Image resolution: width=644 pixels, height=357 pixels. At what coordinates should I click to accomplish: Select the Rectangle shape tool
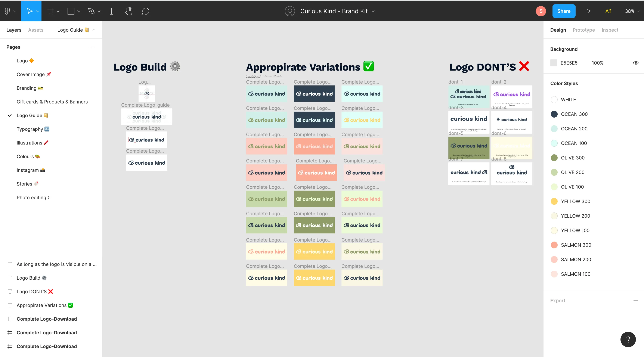71,11
